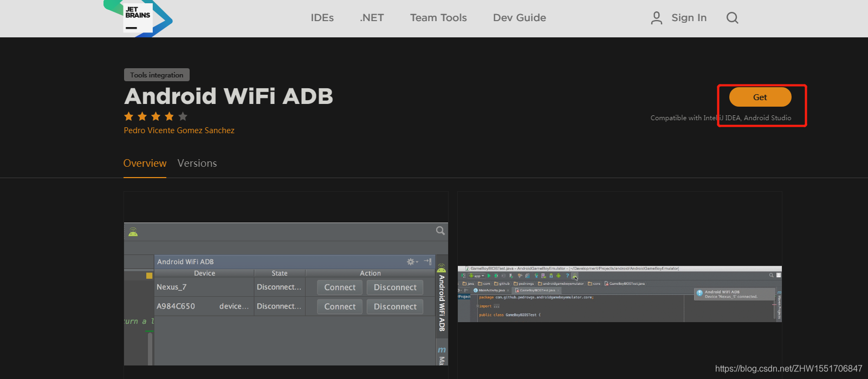868x379 pixels.
Task: Click the hide panel arrow icon
Action: (x=427, y=262)
